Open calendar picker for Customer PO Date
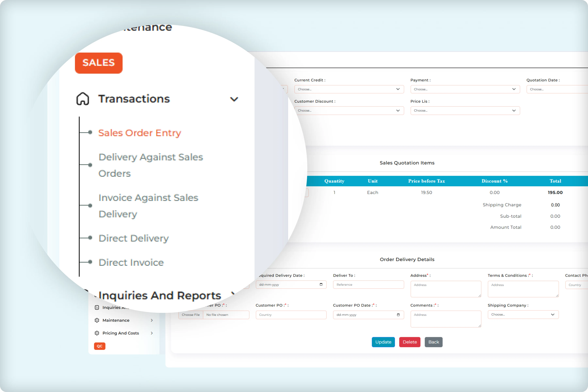588x392 pixels. coord(398,315)
